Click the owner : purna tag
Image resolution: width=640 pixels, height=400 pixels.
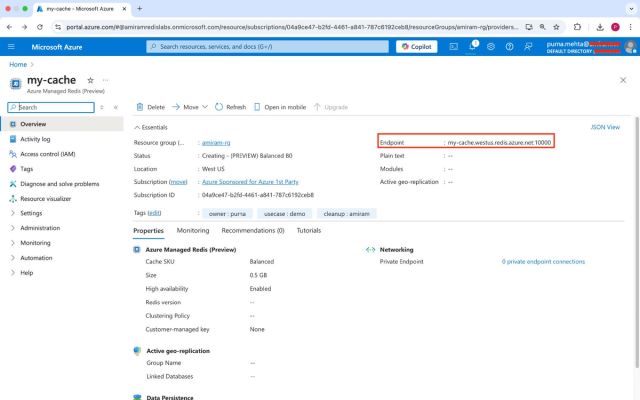point(227,213)
